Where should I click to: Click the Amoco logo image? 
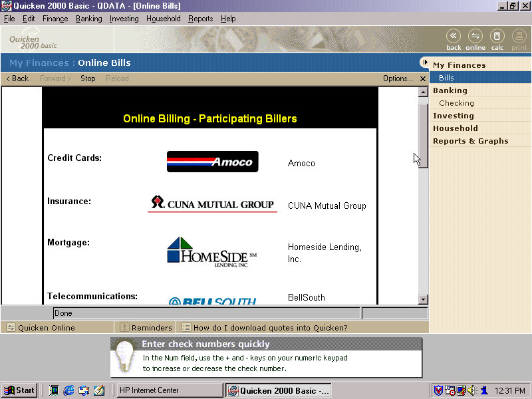click(212, 162)
